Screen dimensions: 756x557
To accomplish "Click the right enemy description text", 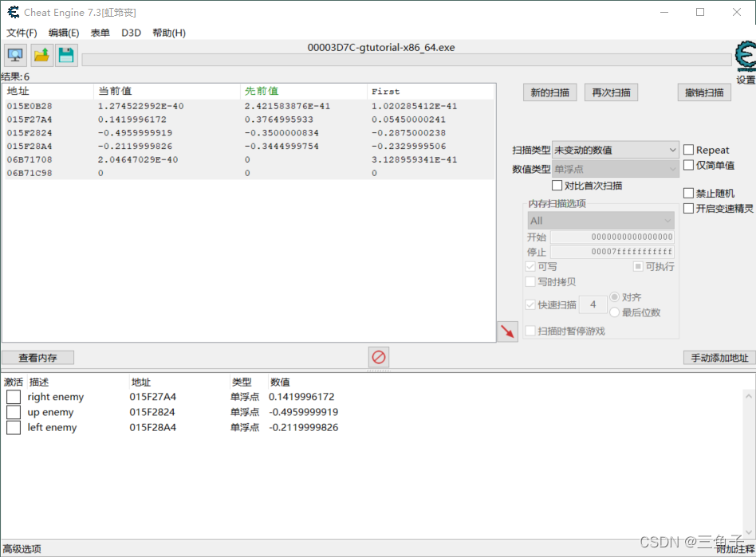I will click(x=56, y=397).
